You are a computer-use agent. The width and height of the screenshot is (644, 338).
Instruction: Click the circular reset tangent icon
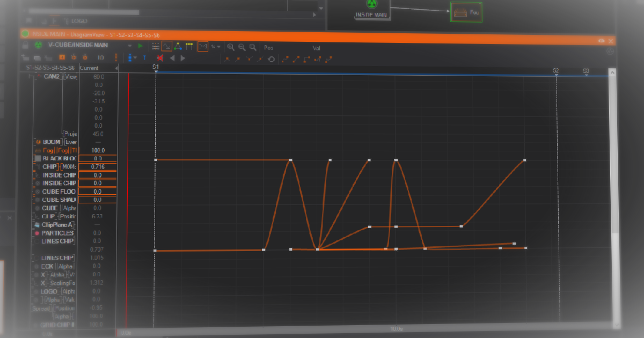pyautogui.click(x=272, y=59)
